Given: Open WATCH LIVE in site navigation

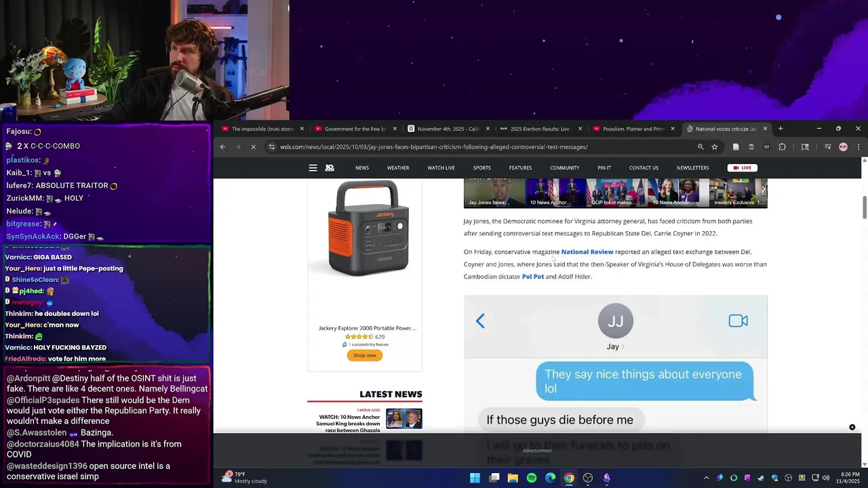Looking at the screenshot, I should (x=441, y=167).
